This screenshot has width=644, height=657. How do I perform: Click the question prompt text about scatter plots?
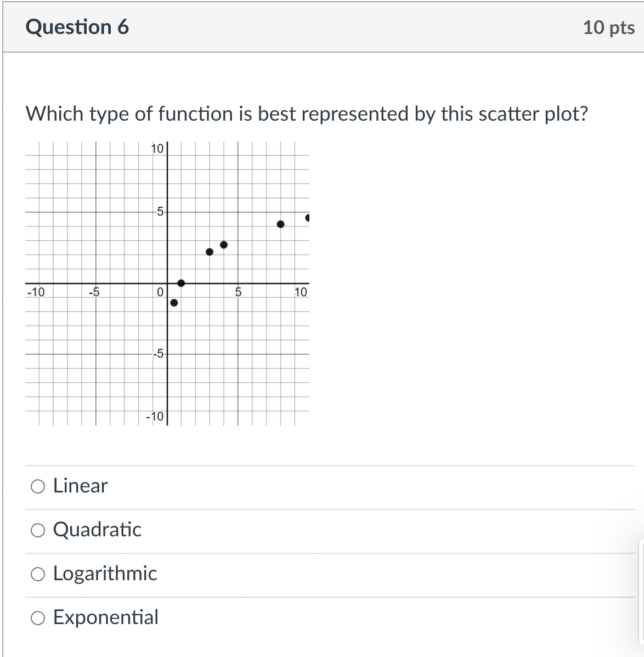[x=307, y=114]
